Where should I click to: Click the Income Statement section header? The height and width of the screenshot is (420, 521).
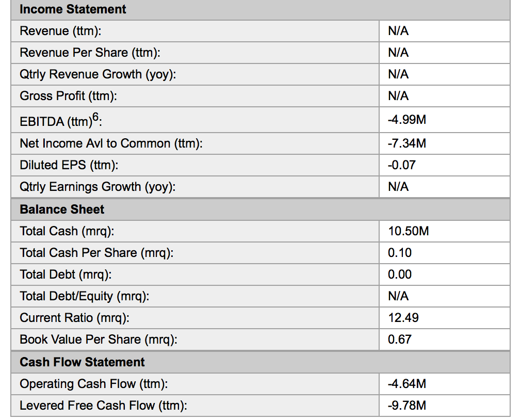pyautogui.click(x=73, y=9)
